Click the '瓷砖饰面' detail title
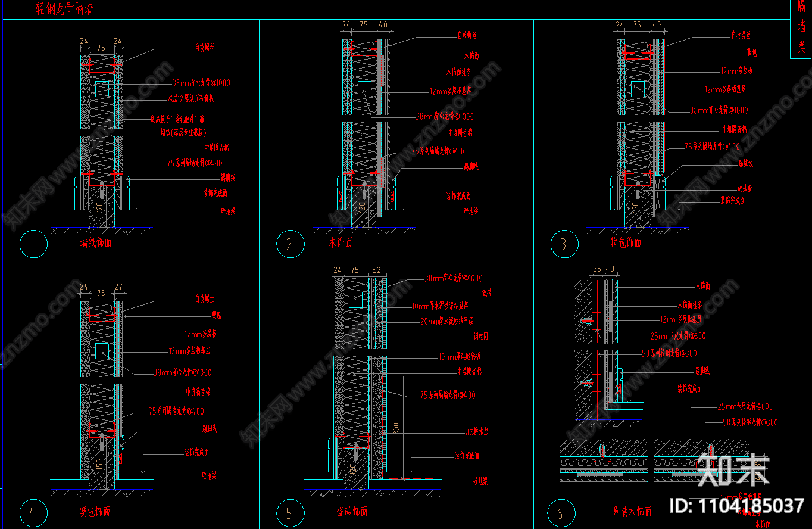The height and width of the screenshot is (529, 812). 352,512
